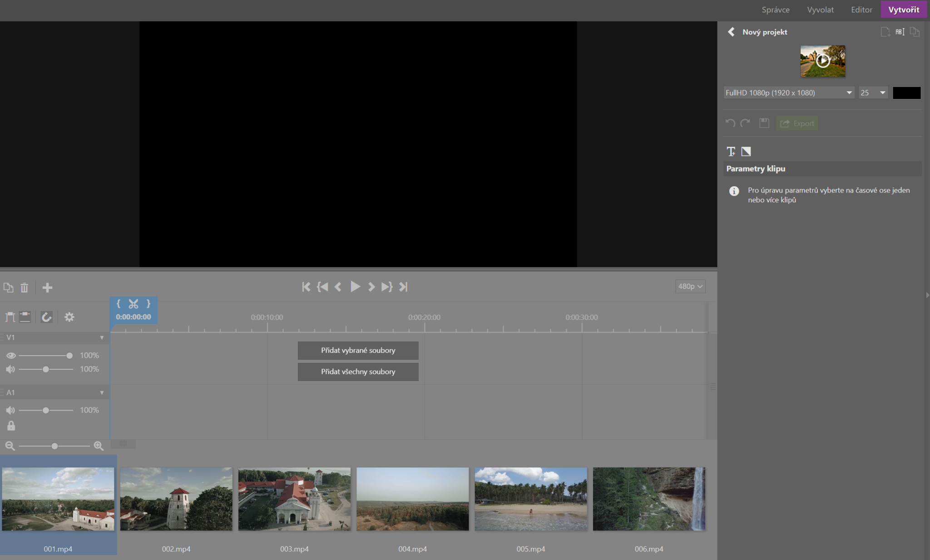This screenshot has height=560, width=930.
Task: Select the Vytvořit tab
Action: pos(904,10)
